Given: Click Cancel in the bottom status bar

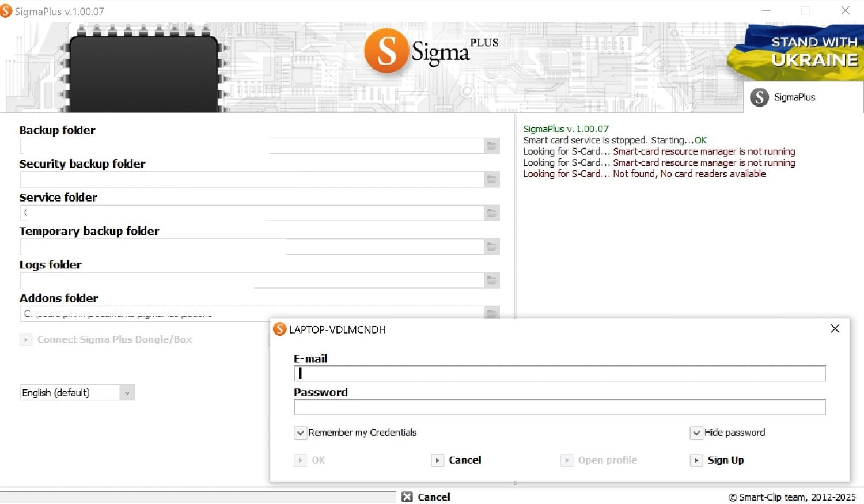Looking at the screenshot, I should (426, 497).
